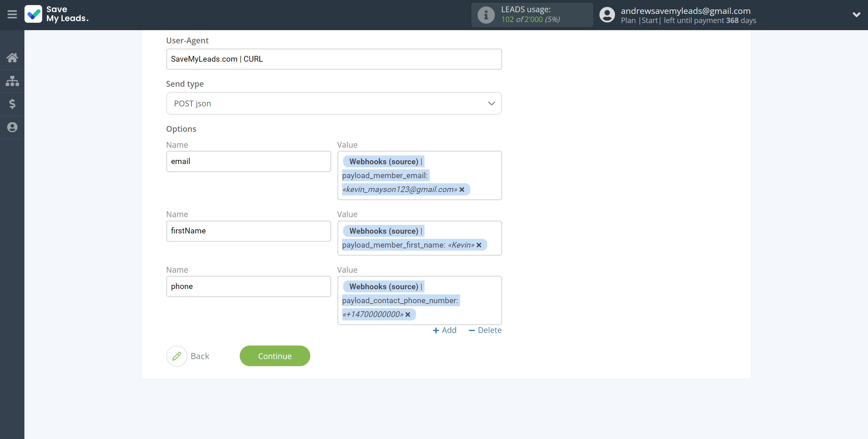Image resolution: width=868 pixels, height=439 pixels.
Task: Click the user avatar icon in header
Action: [607, 15]
